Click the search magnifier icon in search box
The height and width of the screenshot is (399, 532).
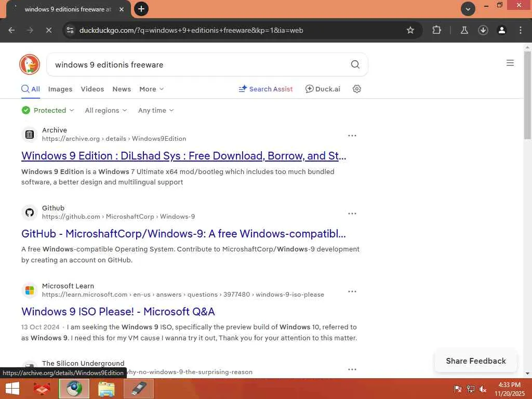[x=355, y=64]
